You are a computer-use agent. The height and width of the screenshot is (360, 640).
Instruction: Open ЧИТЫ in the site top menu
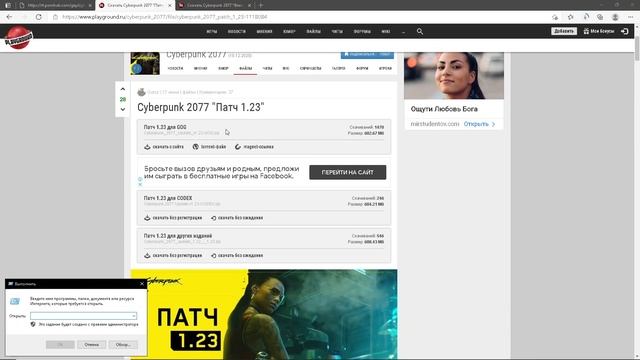[x=337, y=31]
